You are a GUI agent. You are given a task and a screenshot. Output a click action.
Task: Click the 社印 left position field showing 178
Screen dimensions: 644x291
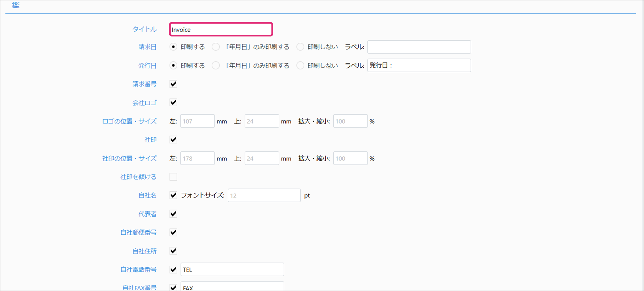(197, 158)
